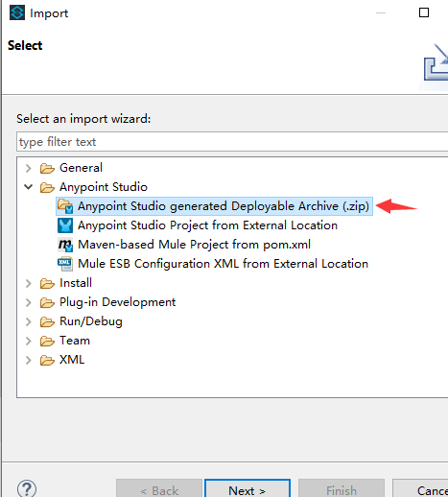Image resolution: width=448 pixels, height=497 pixels.
Task: Focus the type filter text field
Action: pos(233,142)
